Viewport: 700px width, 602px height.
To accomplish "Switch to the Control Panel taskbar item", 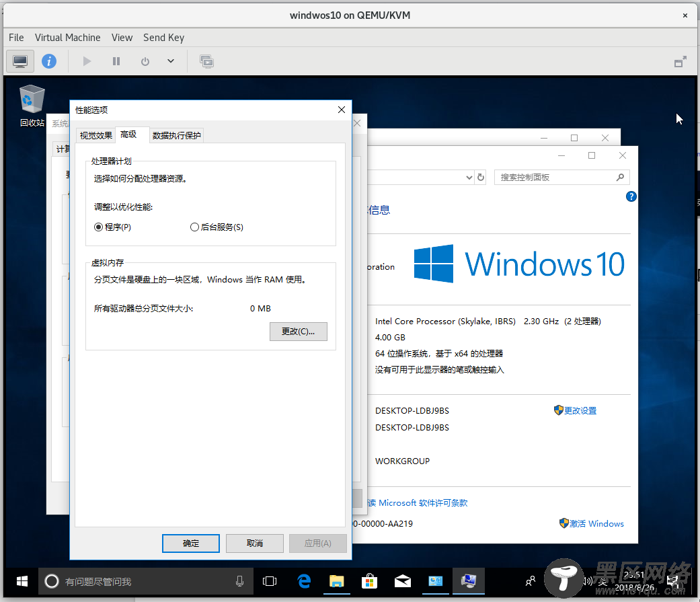I will pos(435,581).
